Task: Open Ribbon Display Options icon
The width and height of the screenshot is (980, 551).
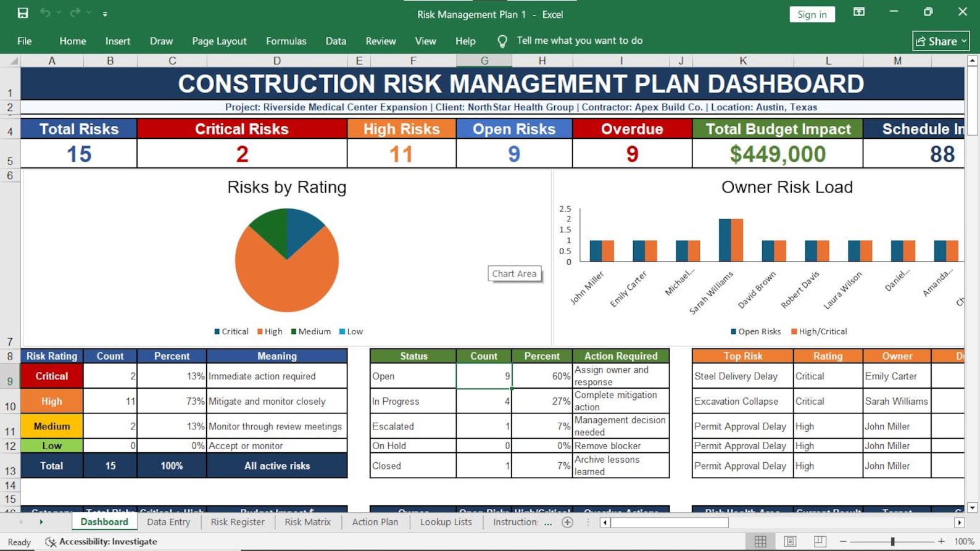Action: pos(859,12)
